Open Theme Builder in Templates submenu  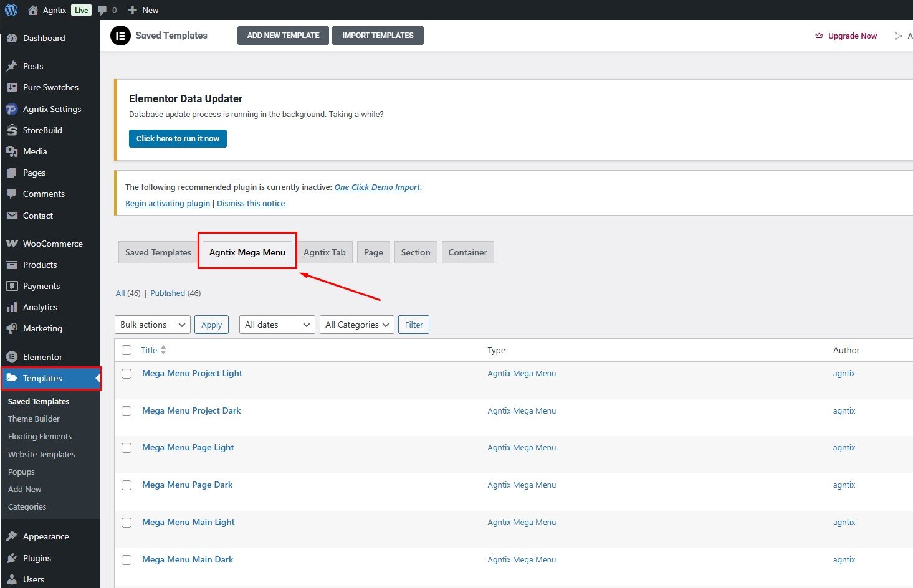tap(34, 419)
